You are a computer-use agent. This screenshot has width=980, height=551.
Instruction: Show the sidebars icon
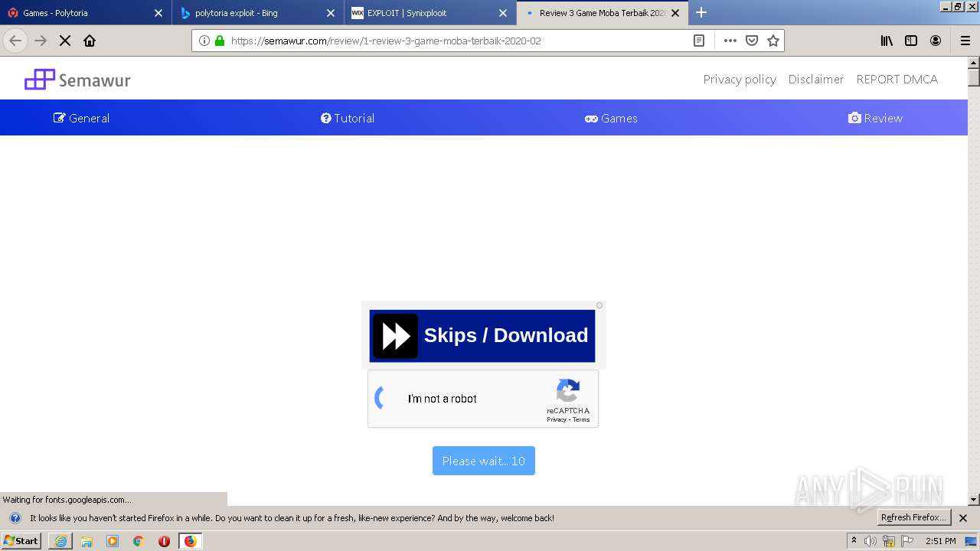click(x=911, y=41)
